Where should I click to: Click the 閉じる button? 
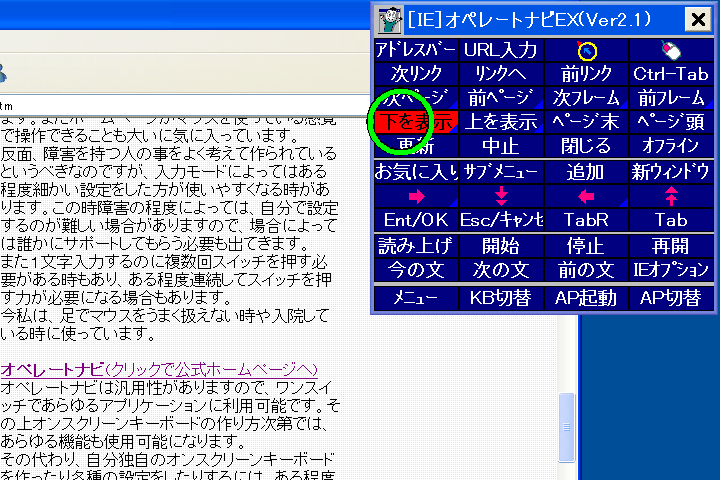point(586,146)
